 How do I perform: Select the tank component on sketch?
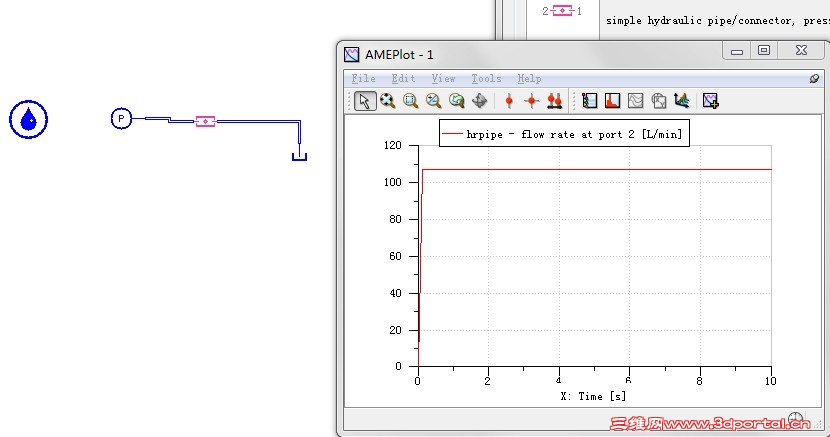pyautogui.click(x=300, y=157)
